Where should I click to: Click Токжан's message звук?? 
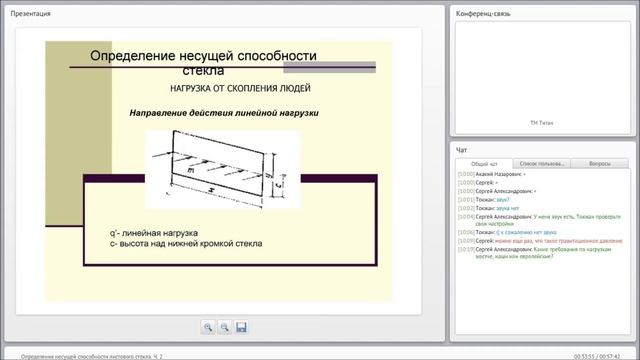483,200
